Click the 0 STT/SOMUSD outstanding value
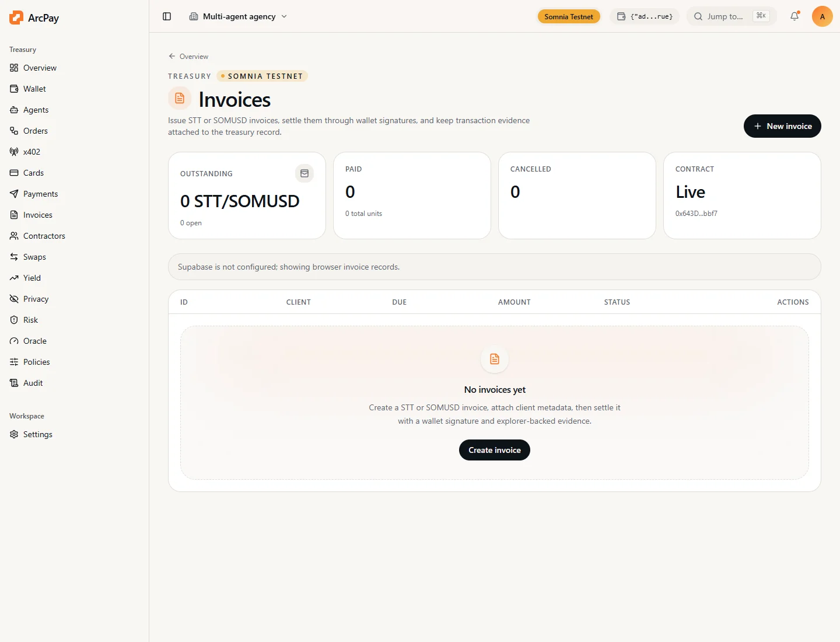Screen dimensions: 840x642 tap(240, 201)
